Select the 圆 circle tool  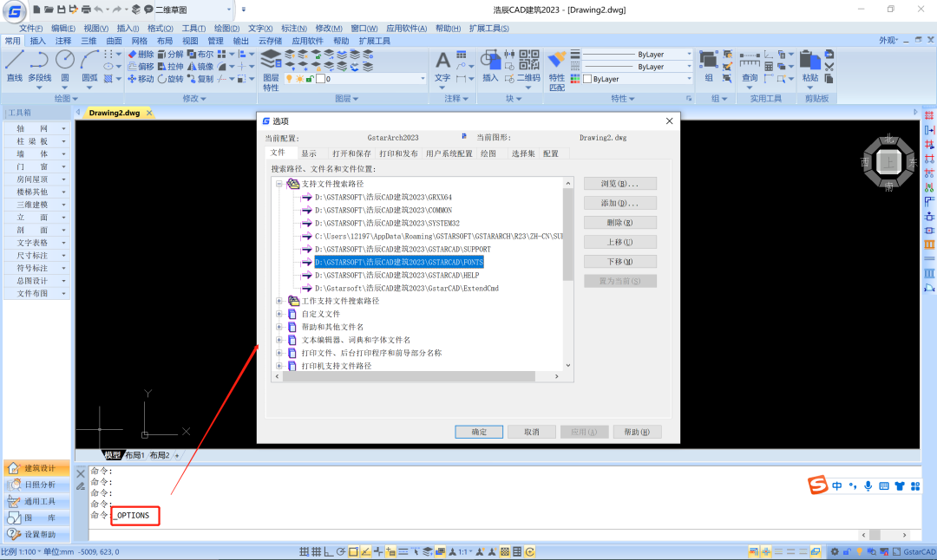click(x=65, y=67)
